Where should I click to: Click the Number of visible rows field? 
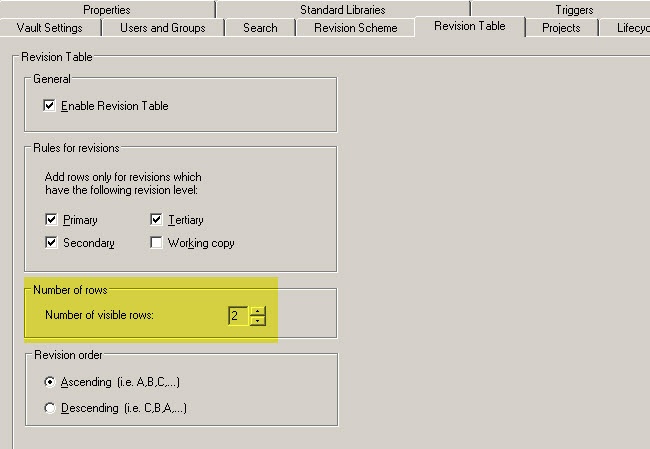coord(238,316)
